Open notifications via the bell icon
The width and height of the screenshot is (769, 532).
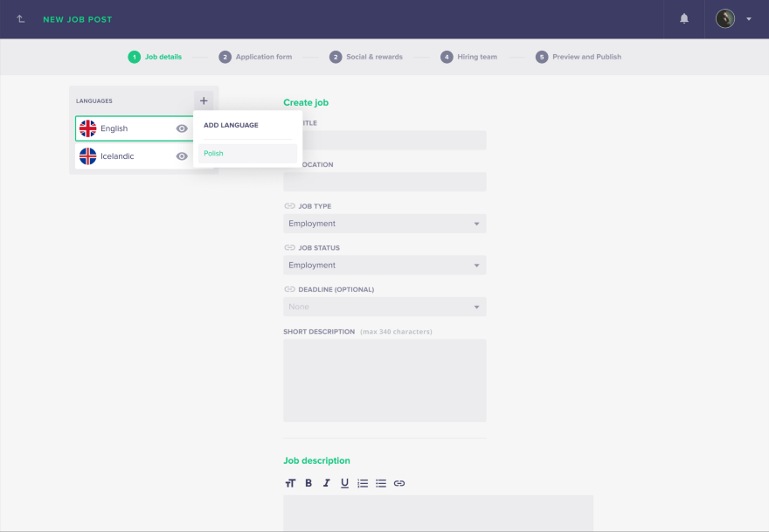[x=685, y=18]
